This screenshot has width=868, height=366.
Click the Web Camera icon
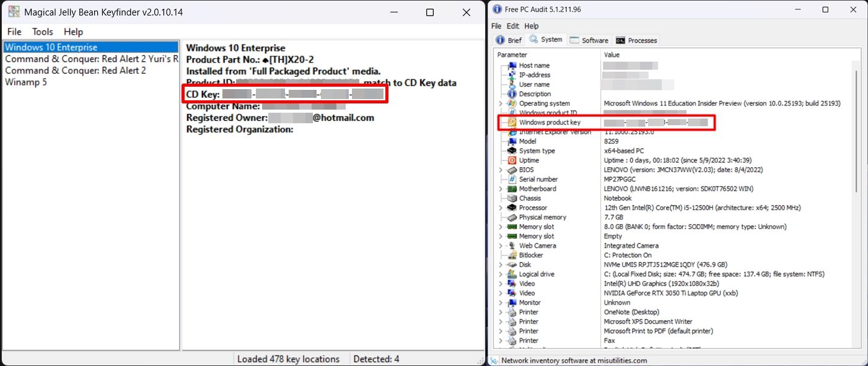[x=511, y=245]
